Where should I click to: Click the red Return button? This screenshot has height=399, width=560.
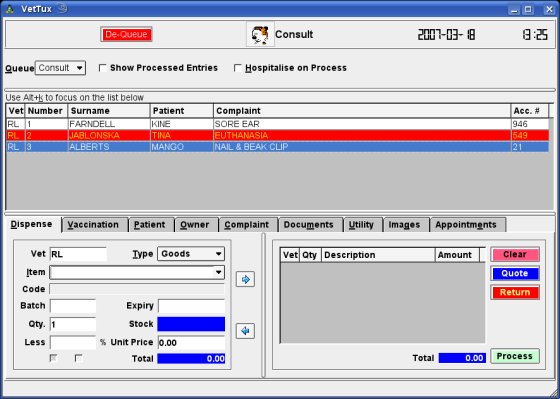(x=515, y=293)
